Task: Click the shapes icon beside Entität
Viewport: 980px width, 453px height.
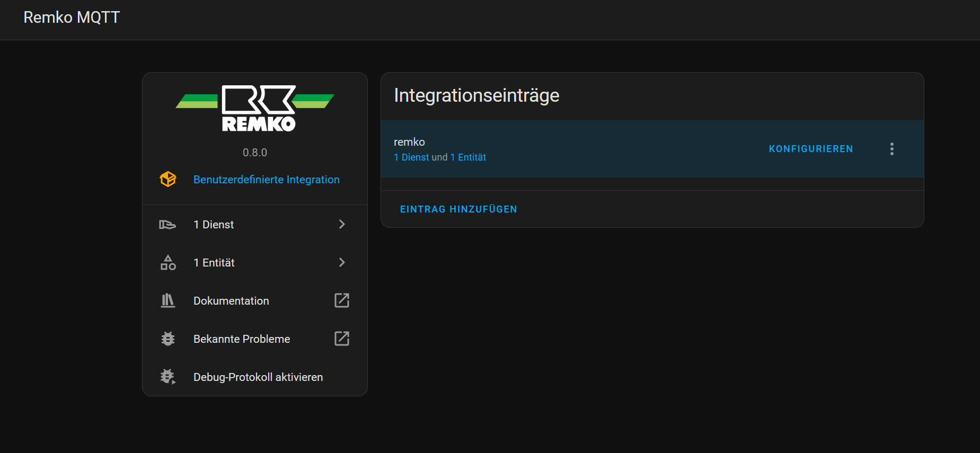Action: click(x=168, y=263)
